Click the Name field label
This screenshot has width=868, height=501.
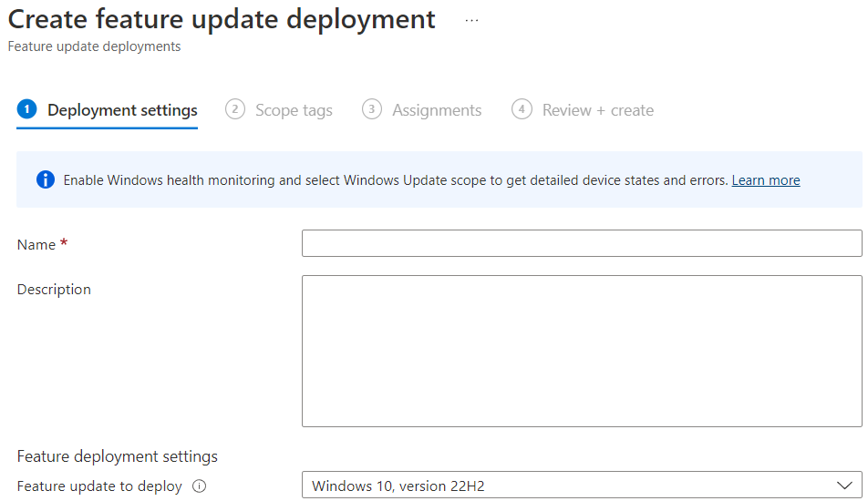click(36, 244)
